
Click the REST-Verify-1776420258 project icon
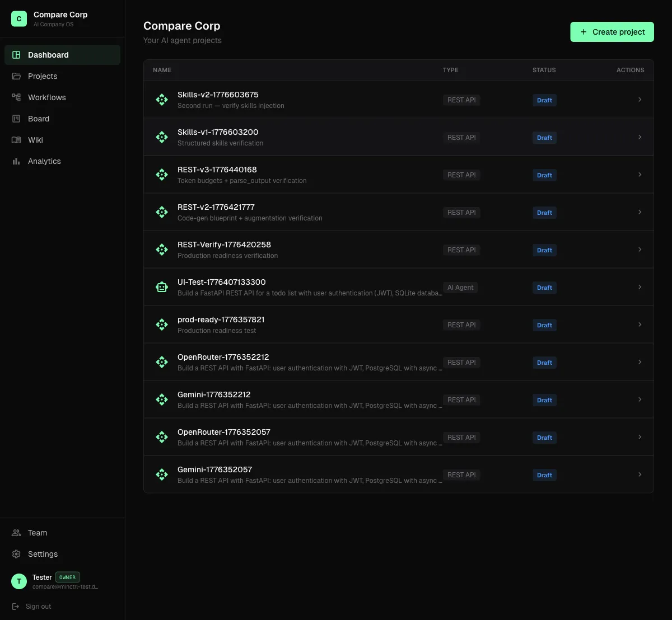pos(162,250)
